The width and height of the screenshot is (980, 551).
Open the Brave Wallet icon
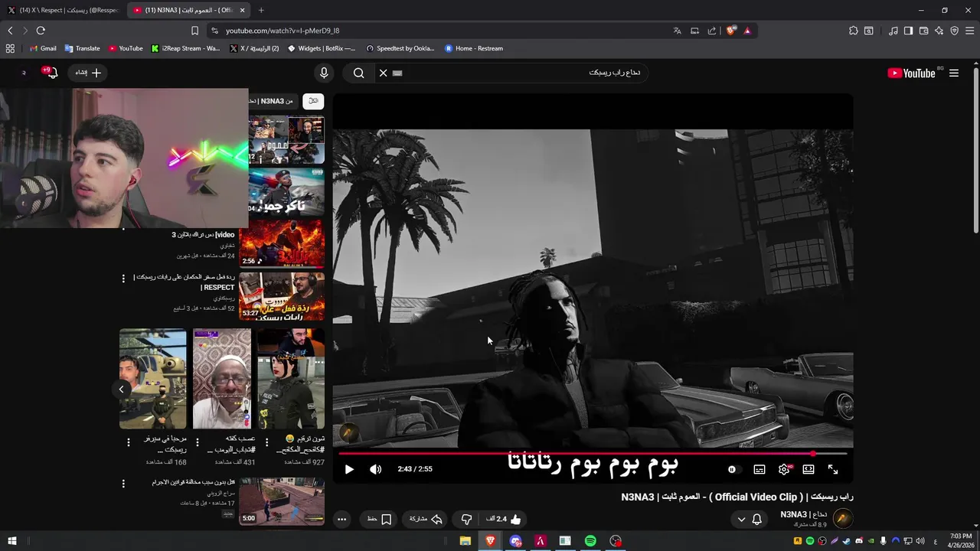click(x=923, y=31)
